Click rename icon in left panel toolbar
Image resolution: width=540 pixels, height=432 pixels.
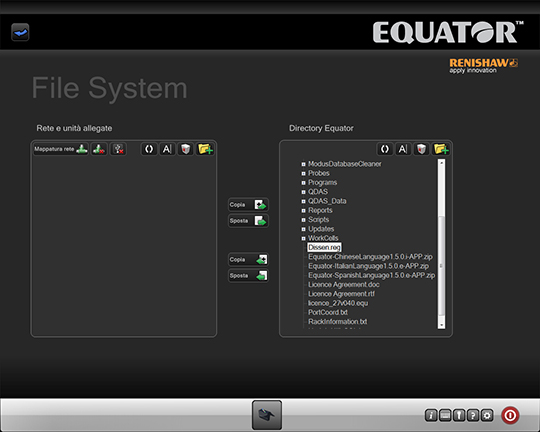click(x=167, y=149)
